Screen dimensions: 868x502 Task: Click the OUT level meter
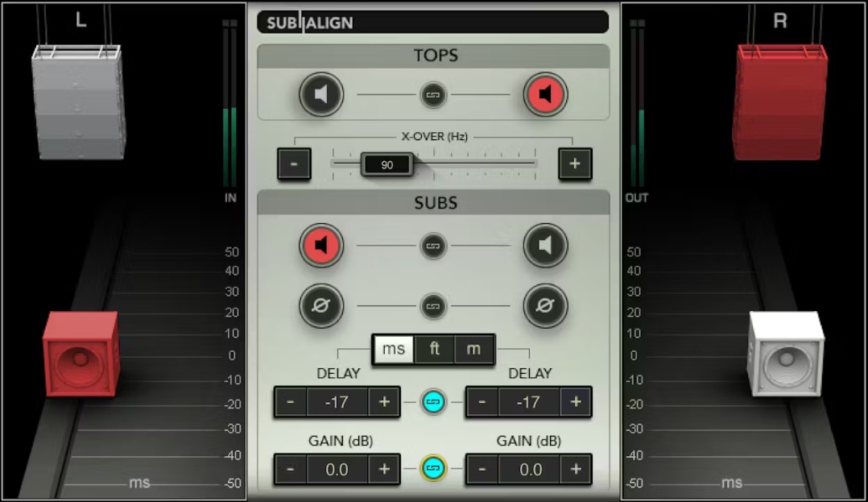click(x=637, y=106)
